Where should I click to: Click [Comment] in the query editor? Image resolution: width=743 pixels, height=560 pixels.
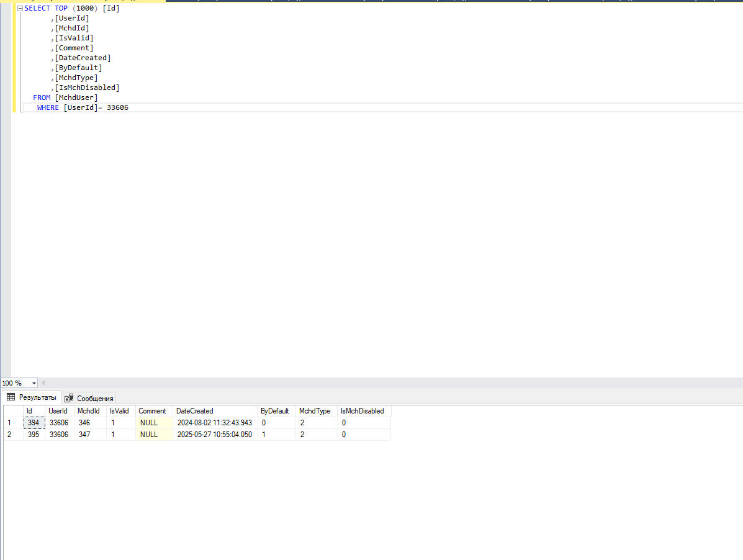74,48
